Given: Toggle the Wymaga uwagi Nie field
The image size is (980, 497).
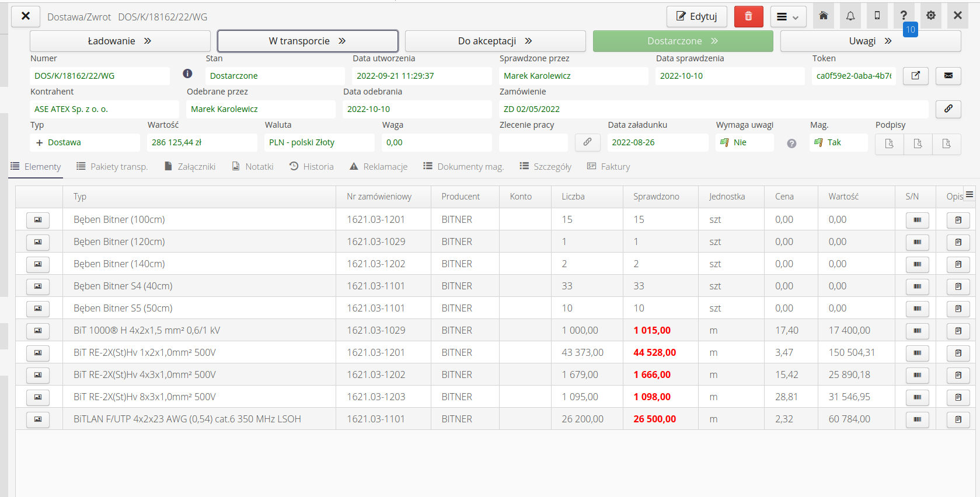Looking at the screenshot, I should (x=744, y=142).
